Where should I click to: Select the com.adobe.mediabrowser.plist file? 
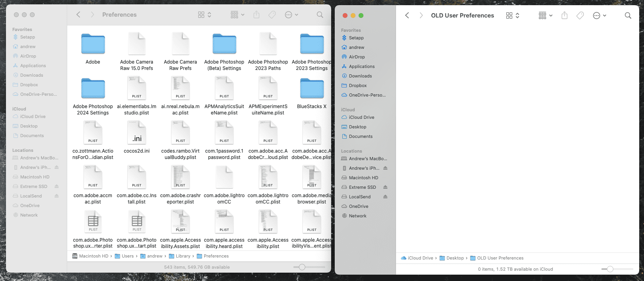(312, 177)
